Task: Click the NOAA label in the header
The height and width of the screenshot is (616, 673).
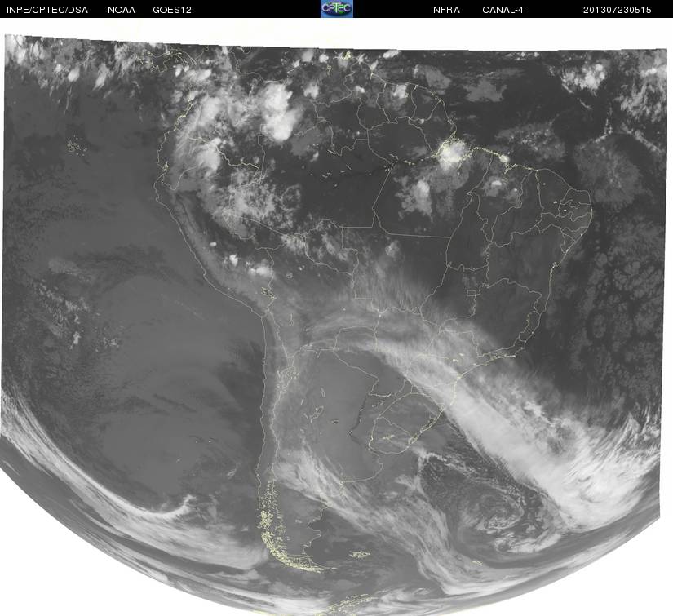Action: [x=122, y=10]
